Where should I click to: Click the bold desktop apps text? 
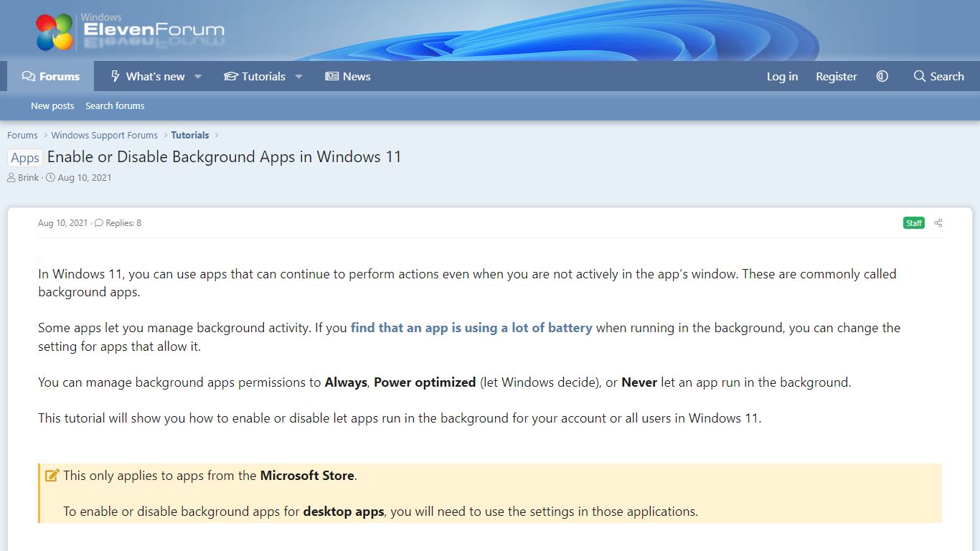click(x=344, y=512)
